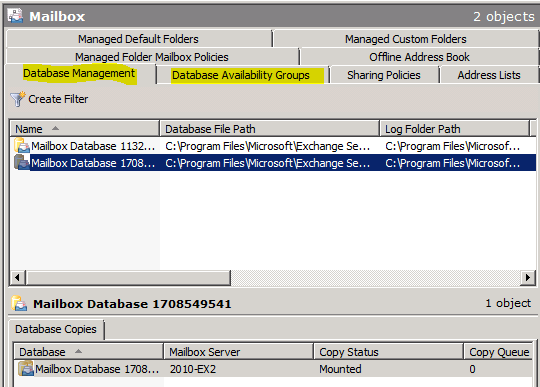Viewport: 540px width, 387px height.
Task: Switch to Offline Address Book tab
Action: point(419,57)
